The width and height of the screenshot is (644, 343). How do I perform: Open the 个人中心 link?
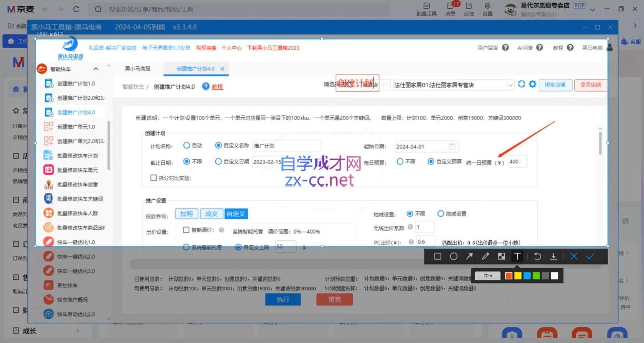(232, 48)
